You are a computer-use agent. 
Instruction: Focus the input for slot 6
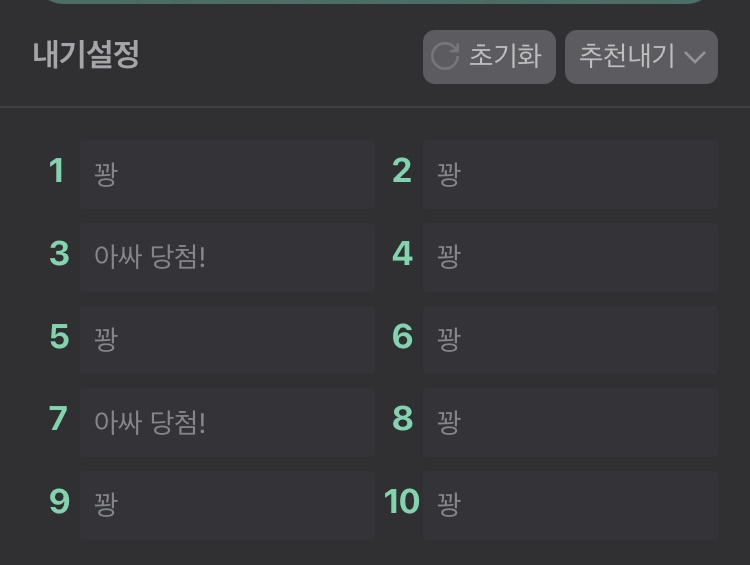pos(570,340)
